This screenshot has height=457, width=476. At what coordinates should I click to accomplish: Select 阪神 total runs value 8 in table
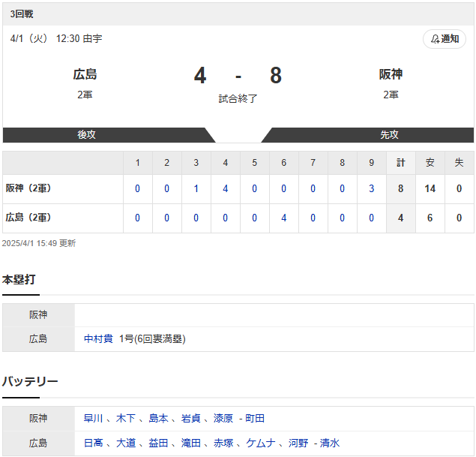pyautogui.click(x=401, y=188)
